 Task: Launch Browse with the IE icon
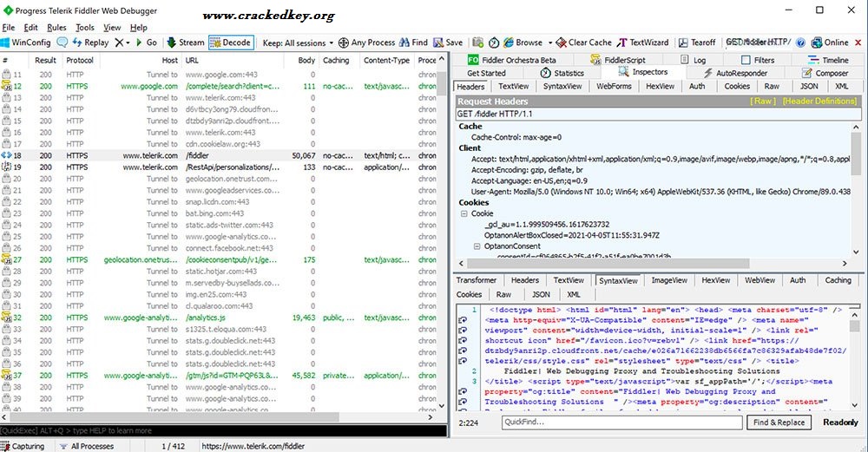point(523,43)
